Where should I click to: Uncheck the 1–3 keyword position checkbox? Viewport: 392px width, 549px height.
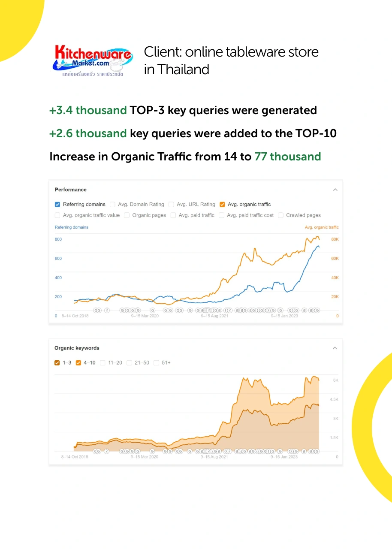(x=57, y=363)
